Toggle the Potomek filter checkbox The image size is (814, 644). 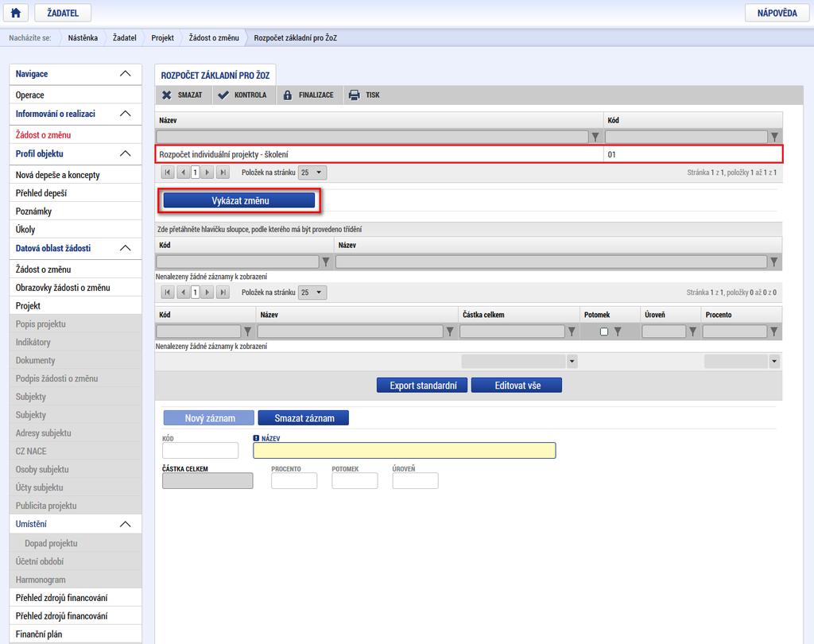pyautogui.click(x=604, y=332)
